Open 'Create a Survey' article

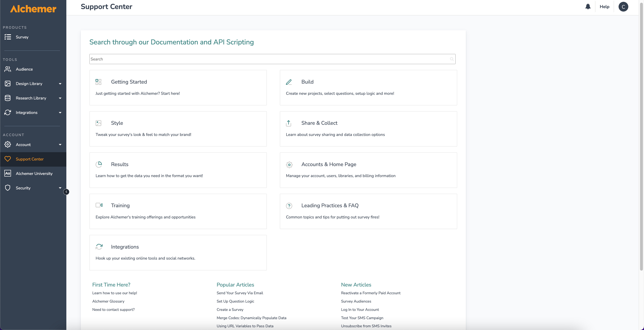point(230,309)
